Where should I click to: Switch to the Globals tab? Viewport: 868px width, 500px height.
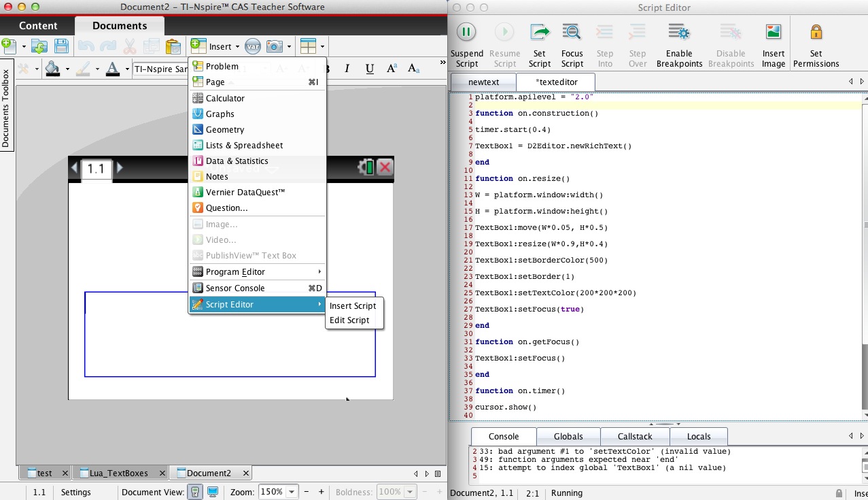[x=568, y=437]
